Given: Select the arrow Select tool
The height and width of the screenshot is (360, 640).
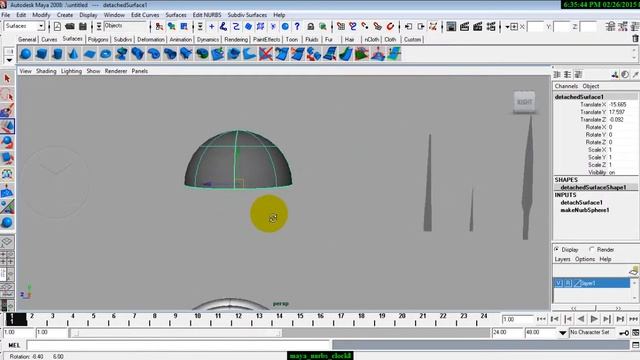Looking at the screenshot, I should (7, 78).
